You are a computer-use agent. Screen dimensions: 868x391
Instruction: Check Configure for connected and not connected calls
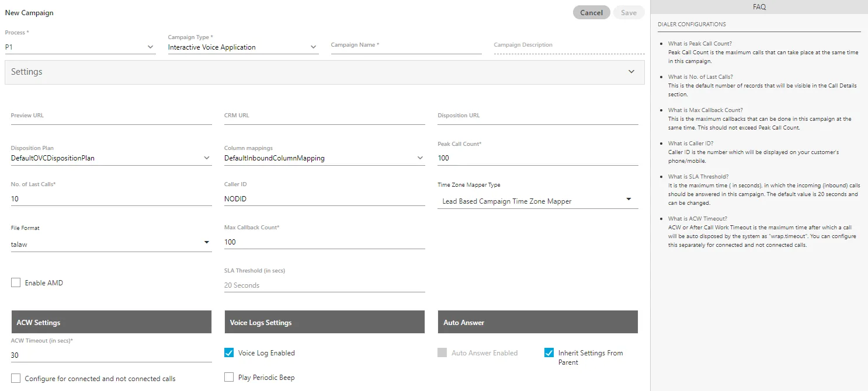[16, 379]
